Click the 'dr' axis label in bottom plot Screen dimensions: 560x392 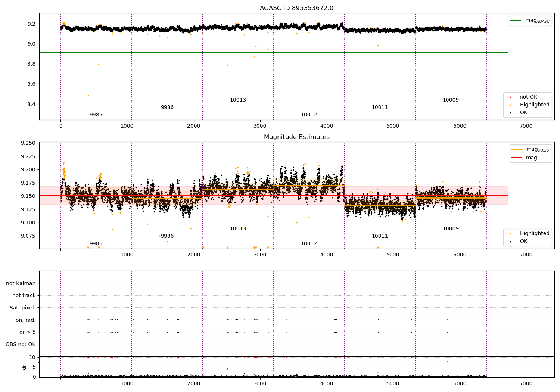24,367
